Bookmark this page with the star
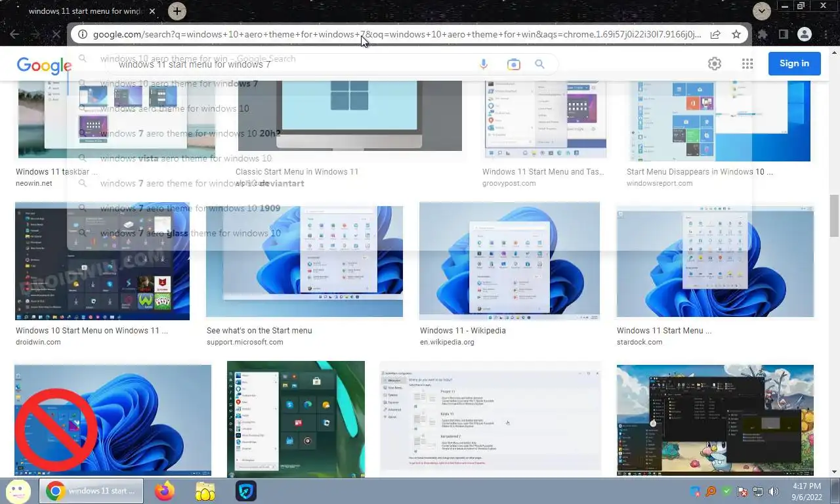Viewport: 840px width, 504px height. (x=736, y=34)
